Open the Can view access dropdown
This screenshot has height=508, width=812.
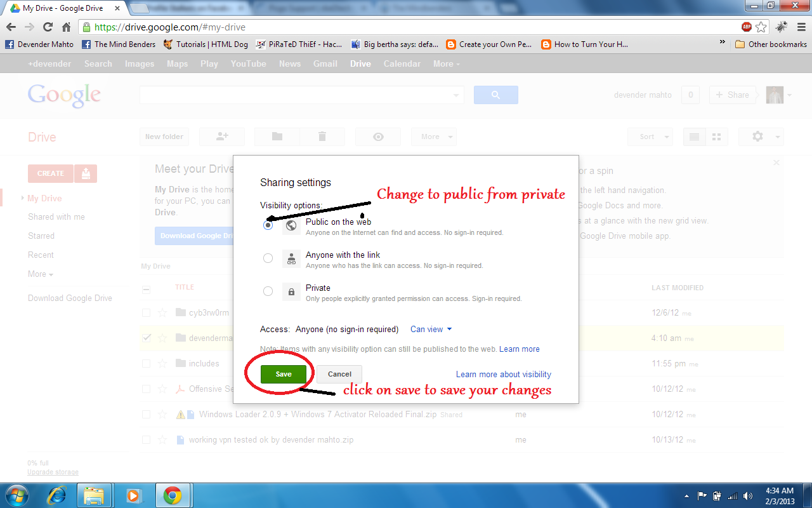point(431,329)
